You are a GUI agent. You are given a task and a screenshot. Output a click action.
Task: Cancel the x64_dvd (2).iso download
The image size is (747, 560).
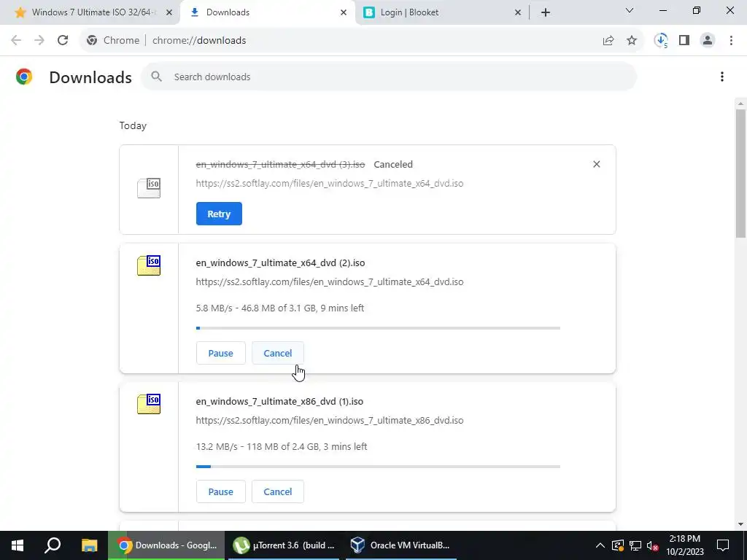[278, 353]
